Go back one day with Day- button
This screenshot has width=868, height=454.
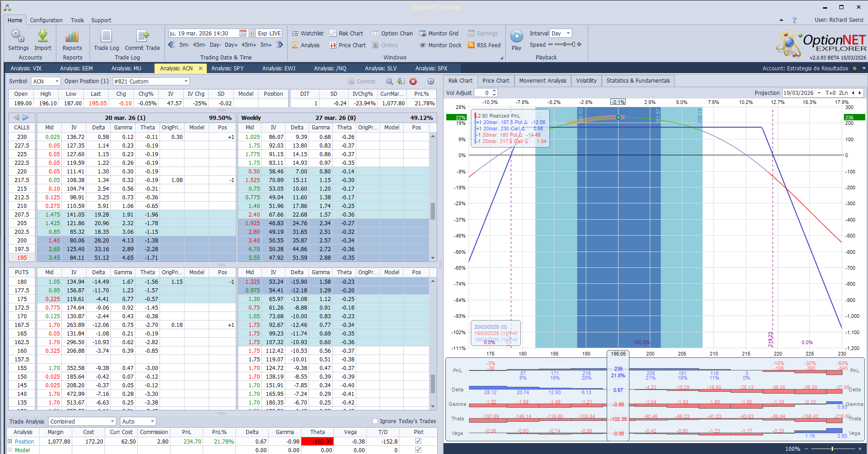coord(215,45)
